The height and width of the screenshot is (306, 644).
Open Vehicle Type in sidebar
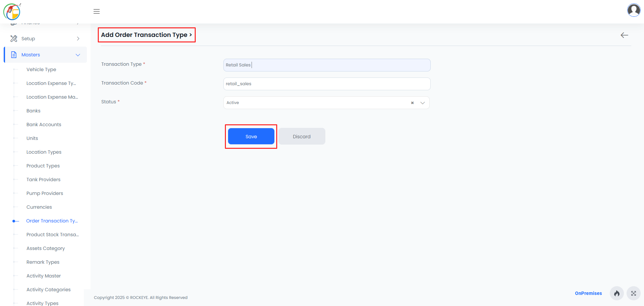point(41,69)
